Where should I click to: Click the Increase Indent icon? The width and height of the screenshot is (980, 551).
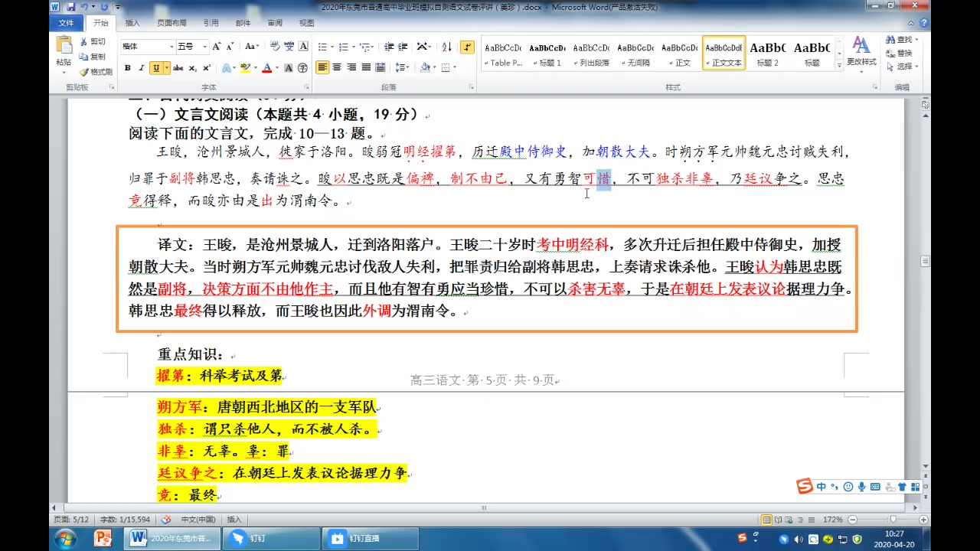tap(404, 47)
